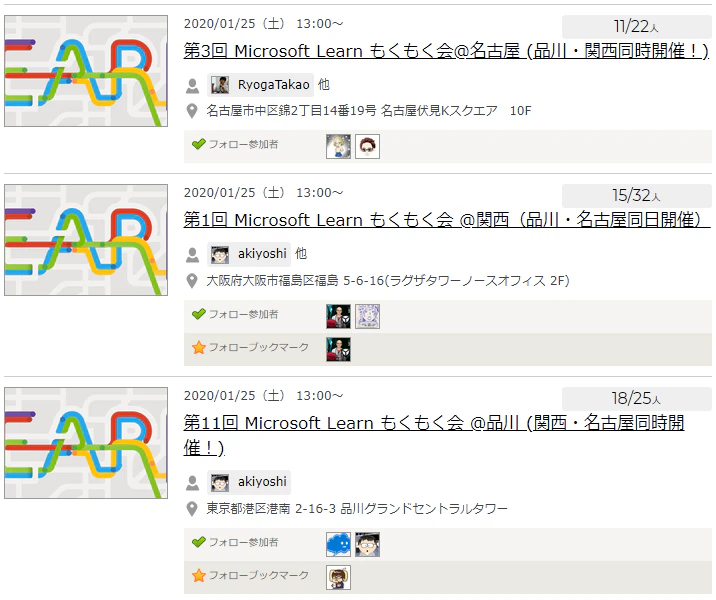The height and width of the screenshot is (600, 716).
Task: Click the avatar in the 関西 event bookmark row
Action: (x=338, y=349)
